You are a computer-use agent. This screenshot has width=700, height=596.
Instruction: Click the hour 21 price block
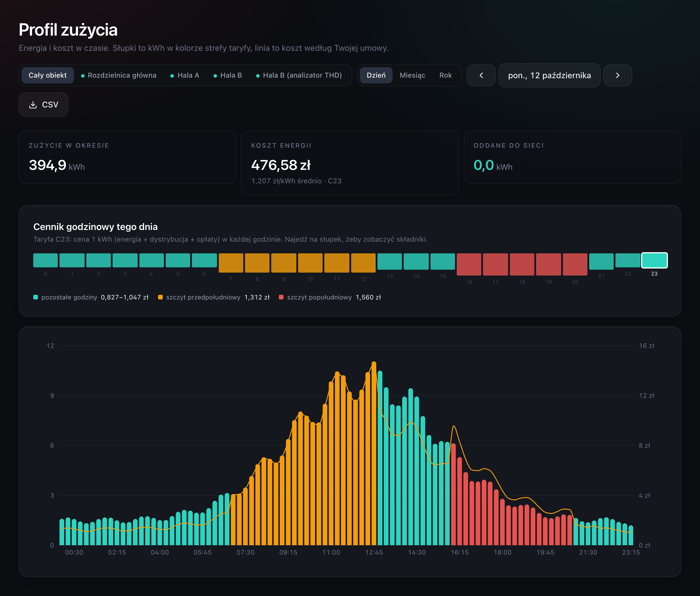click(601, 262)
